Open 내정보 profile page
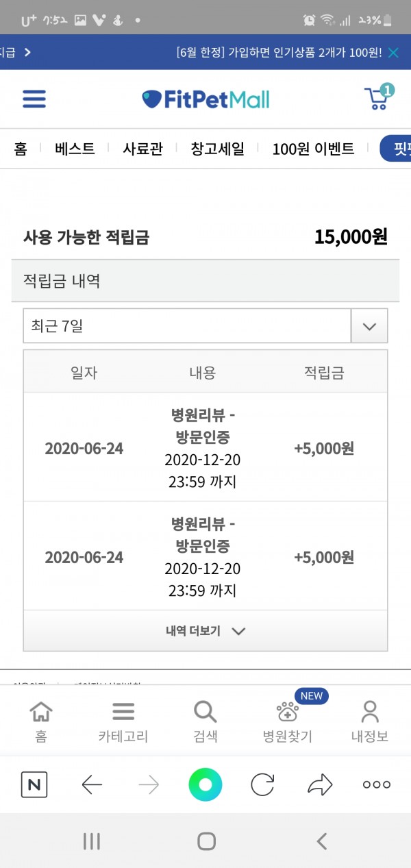Screen dimensions: 411x868 pos(370,721)
